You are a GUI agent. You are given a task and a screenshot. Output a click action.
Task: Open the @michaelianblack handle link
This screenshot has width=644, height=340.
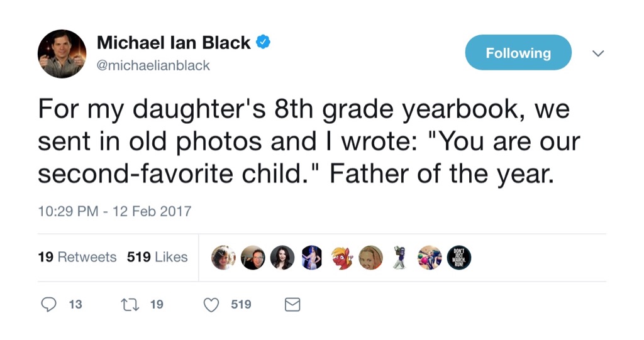[x=153, y=65]
